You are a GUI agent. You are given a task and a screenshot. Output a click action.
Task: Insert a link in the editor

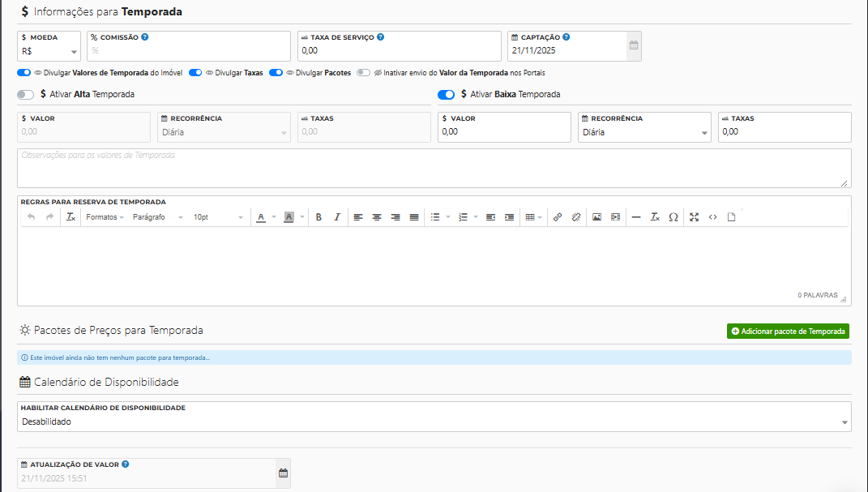[557, 217]
